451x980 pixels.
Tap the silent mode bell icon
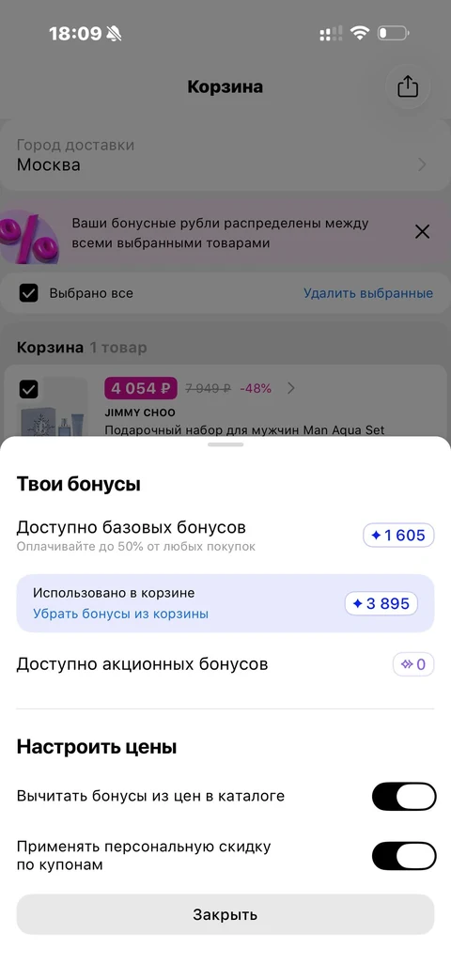[x=114, y=34]
